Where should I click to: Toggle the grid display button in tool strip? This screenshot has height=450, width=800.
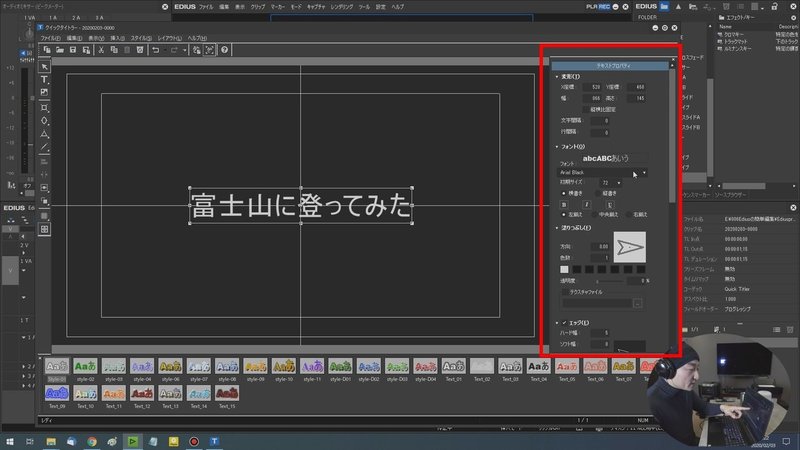(x=44, y=229)
